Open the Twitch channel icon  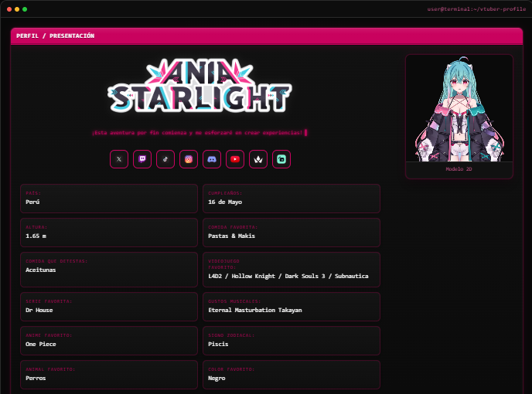[142, 159]
